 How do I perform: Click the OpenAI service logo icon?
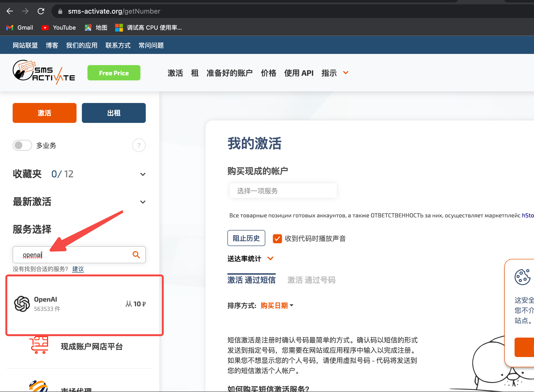point(22,304)
